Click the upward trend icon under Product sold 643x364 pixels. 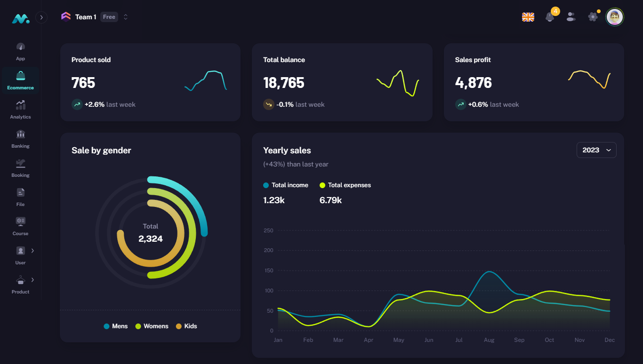point(77,104)
